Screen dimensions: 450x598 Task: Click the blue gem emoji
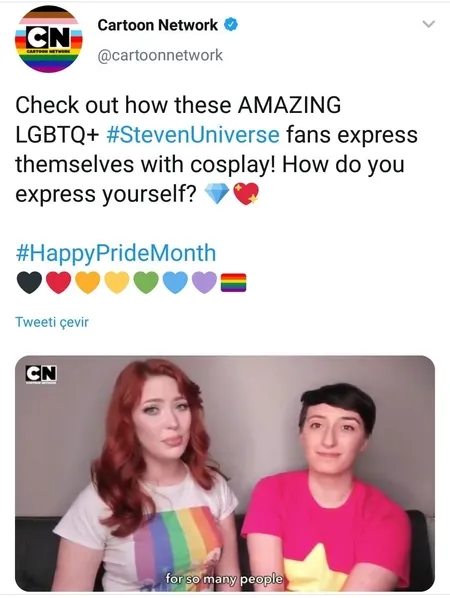click(x=217, y=193)
